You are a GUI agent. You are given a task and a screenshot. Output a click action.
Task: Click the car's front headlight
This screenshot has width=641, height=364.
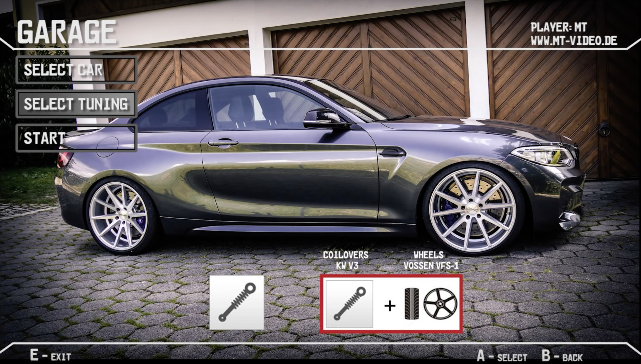(543, 156)
